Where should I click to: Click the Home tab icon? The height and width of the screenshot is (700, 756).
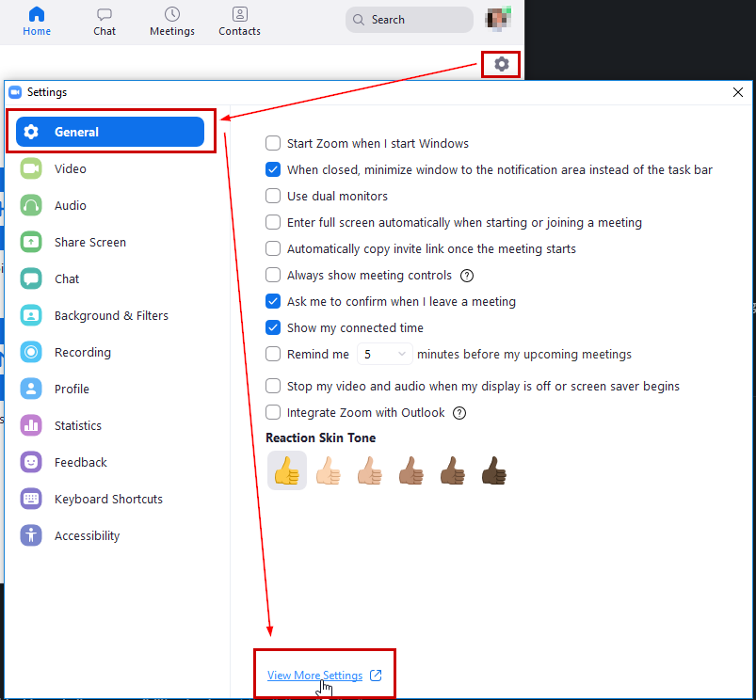coord(37,14)
